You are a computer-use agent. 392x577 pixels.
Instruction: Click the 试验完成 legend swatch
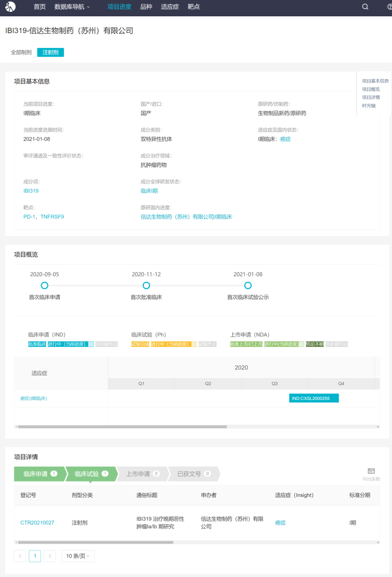pyautogui.click(x=140, y=344)
